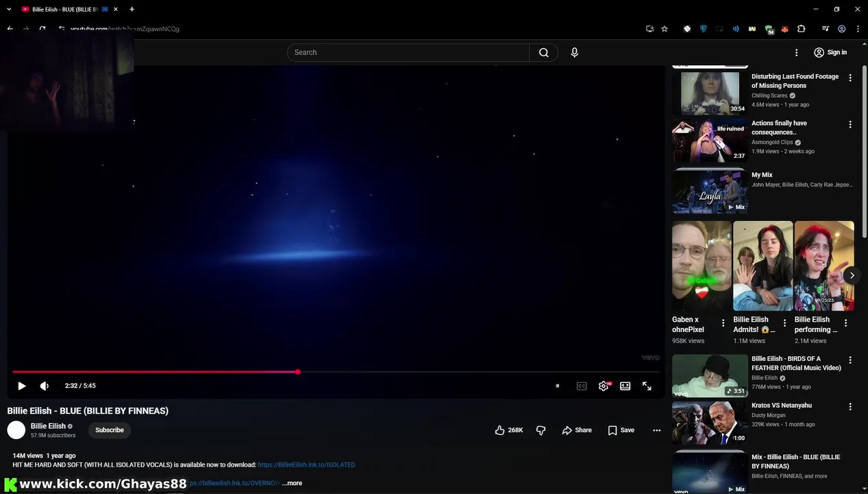Open browser media control icon
The height and width of the screenshot is (494, 868).
pyautogui.click(x=825, y=29)
